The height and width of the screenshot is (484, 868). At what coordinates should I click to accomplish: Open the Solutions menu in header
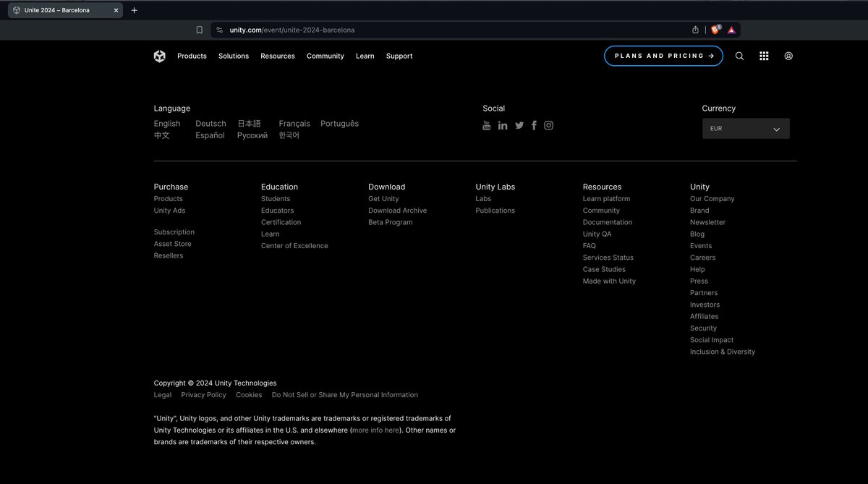(234, 56)
